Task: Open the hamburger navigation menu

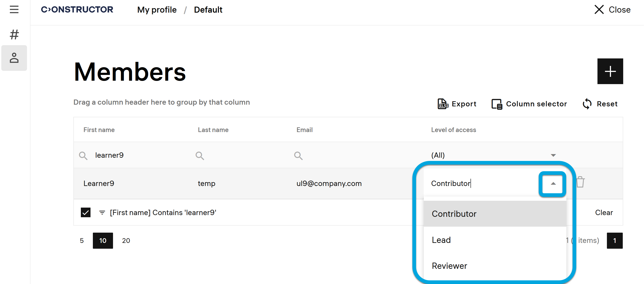Action: coord(14,9)
